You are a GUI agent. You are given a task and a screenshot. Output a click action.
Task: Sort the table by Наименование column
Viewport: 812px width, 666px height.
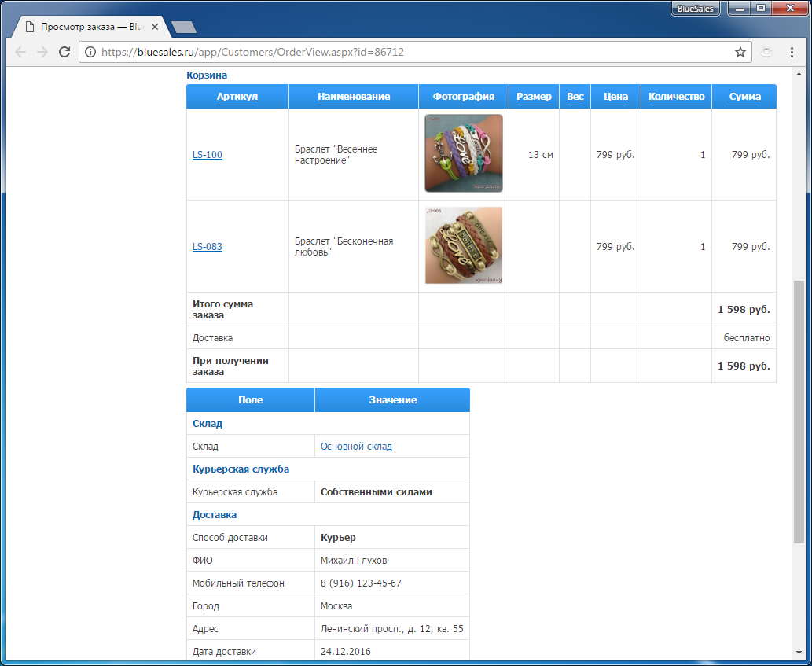pos(354,97)
